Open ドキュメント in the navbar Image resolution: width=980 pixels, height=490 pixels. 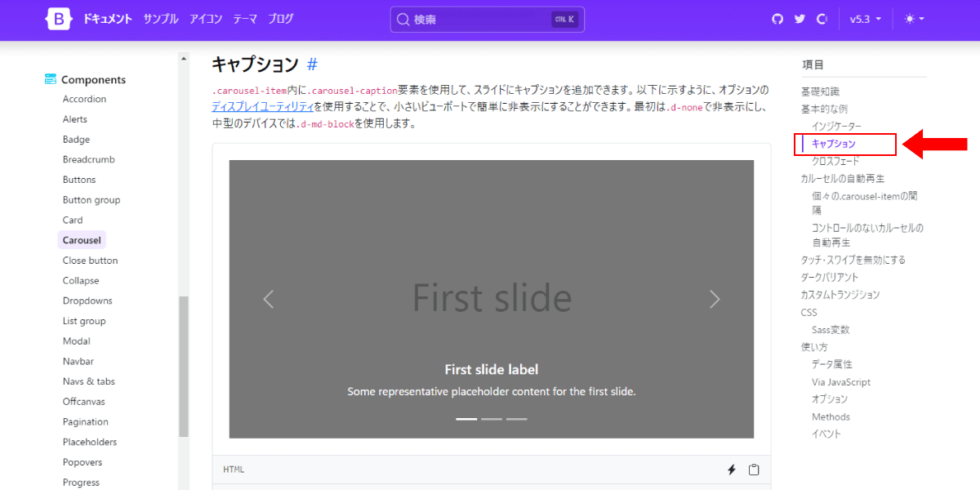tap(107, 19)
